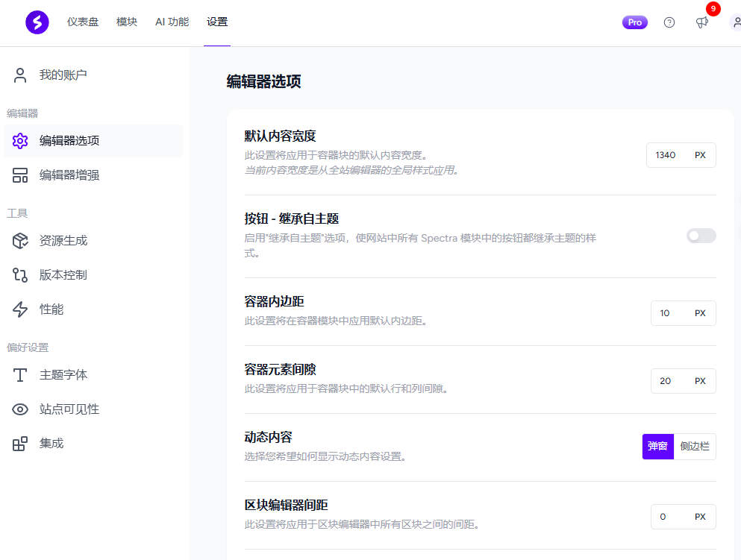Click the Pro badge
Screen dimensions: 741x560
pos(635,22)
